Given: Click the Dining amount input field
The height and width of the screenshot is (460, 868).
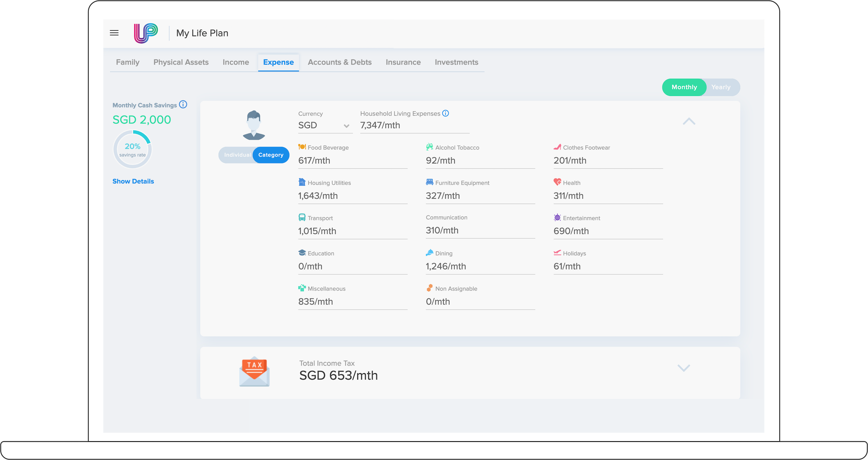Looking at the screenshot, I should pos(480,267).
